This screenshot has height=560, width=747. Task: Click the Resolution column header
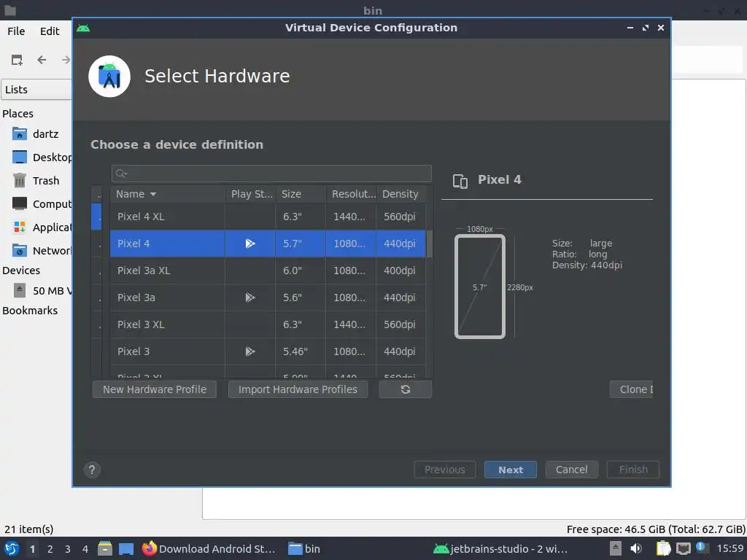352,194
